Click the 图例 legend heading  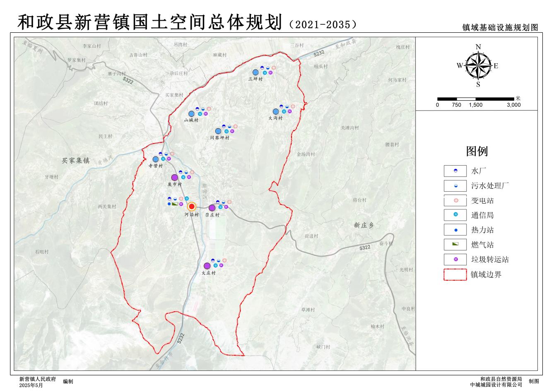point(477,151)
